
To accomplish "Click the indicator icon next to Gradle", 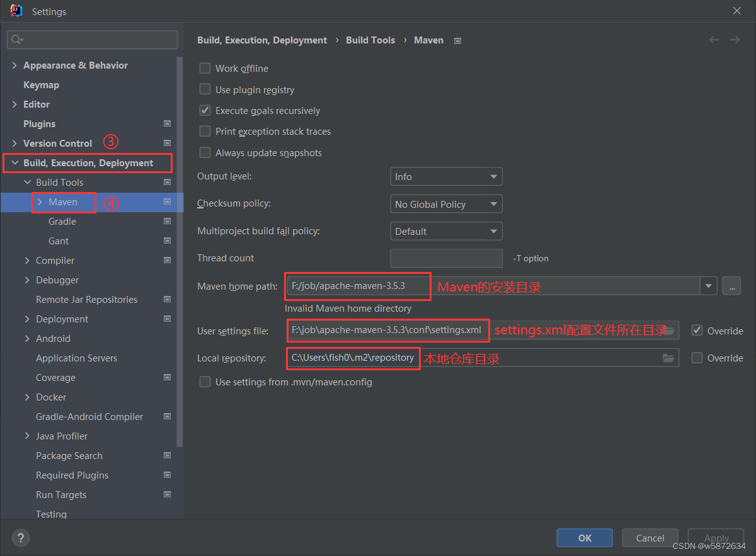I will pyautogui.click(x=167, y=221).
